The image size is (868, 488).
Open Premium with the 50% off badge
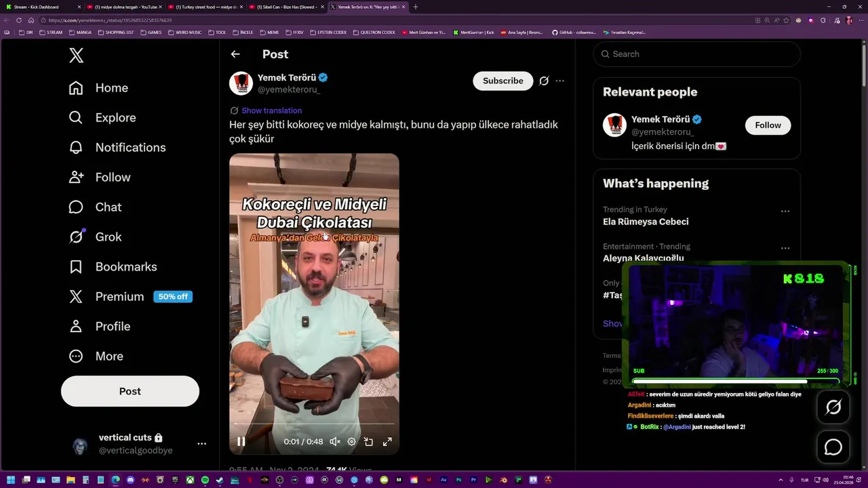130,297
